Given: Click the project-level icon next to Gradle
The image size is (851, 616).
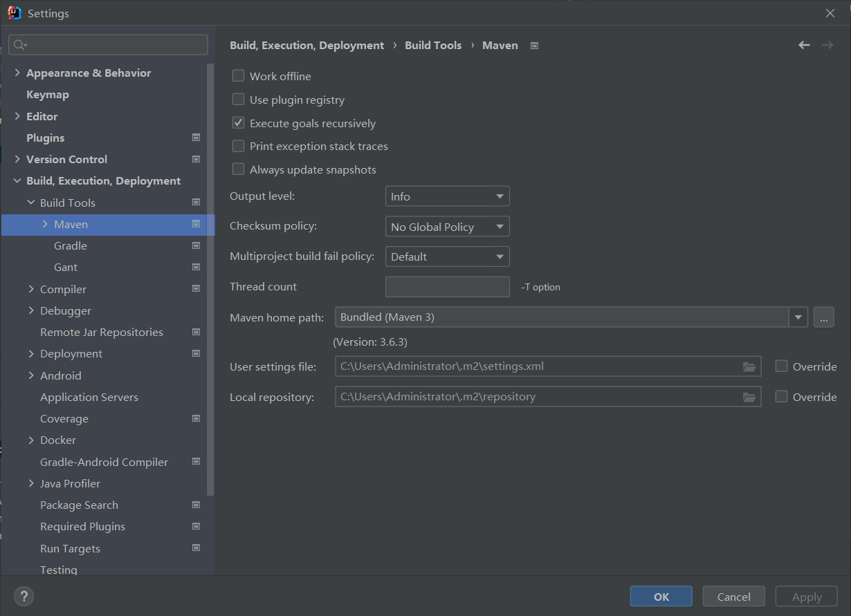Looking at the screenshot, I should [x=196, y=245].
